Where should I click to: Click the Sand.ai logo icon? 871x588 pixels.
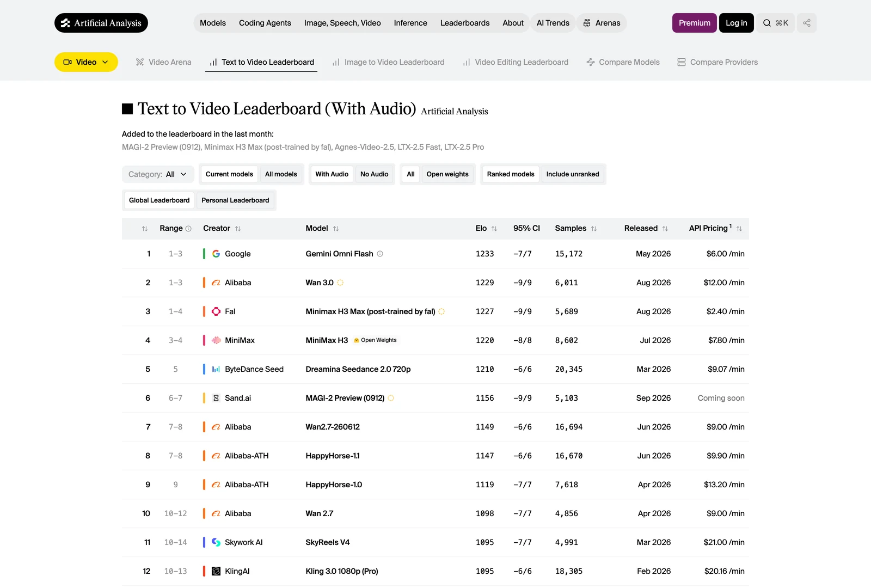pos(216,398)
